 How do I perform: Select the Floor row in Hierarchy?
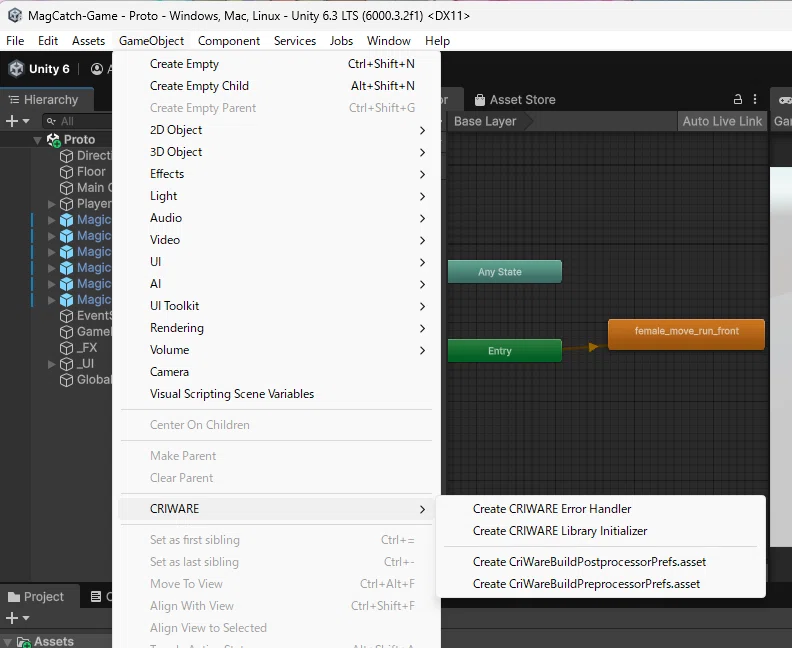(56, 172)
